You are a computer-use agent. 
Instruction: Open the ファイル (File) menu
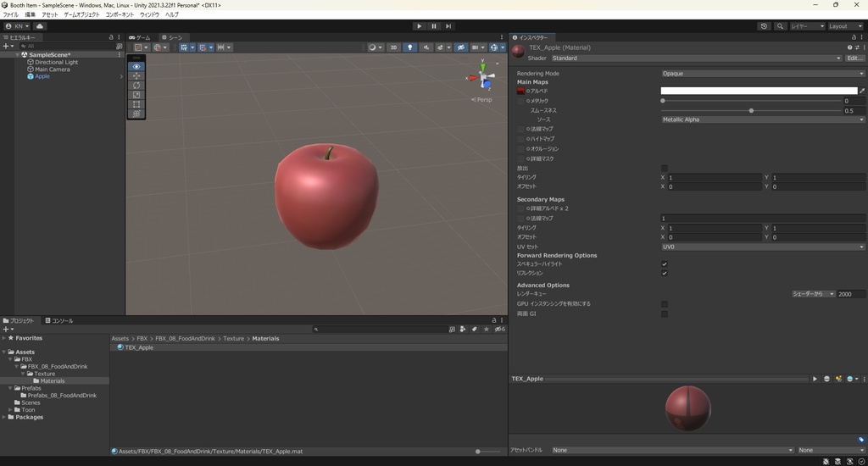[10, 15]
